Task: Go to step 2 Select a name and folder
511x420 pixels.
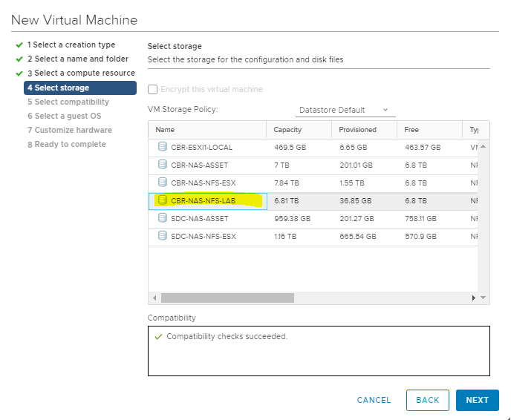Action: 77,59
